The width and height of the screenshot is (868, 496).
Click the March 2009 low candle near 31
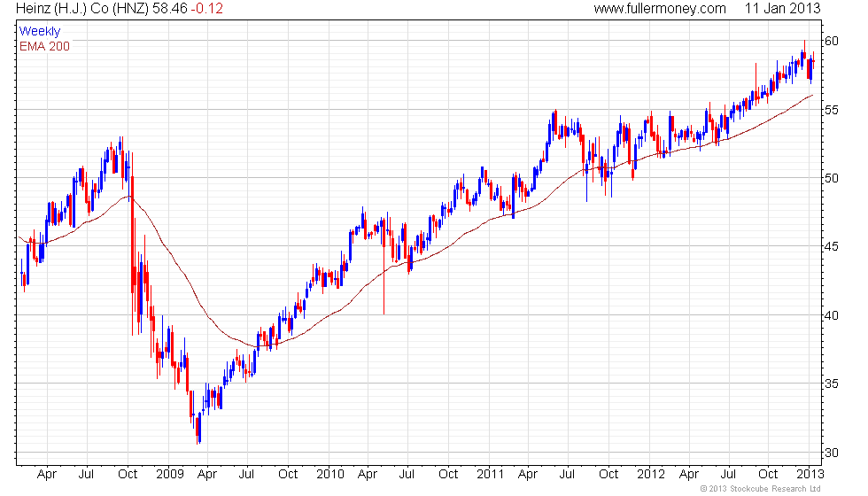pos(198,428)
